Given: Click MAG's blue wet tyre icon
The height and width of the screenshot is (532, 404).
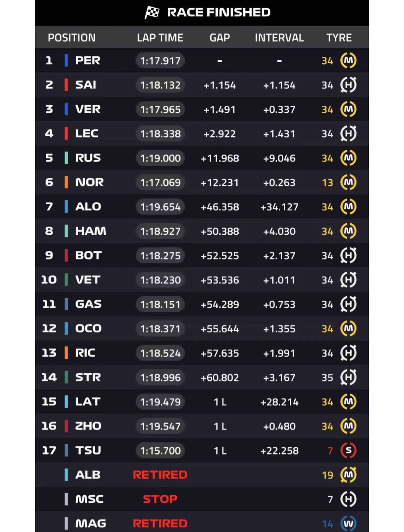Looking at the screenshot, I should pos(348,523).
